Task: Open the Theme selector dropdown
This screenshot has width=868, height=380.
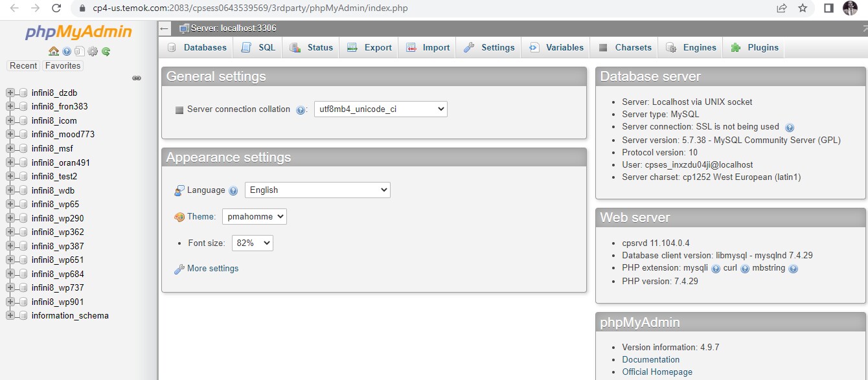Action: (x=254, y=216)
